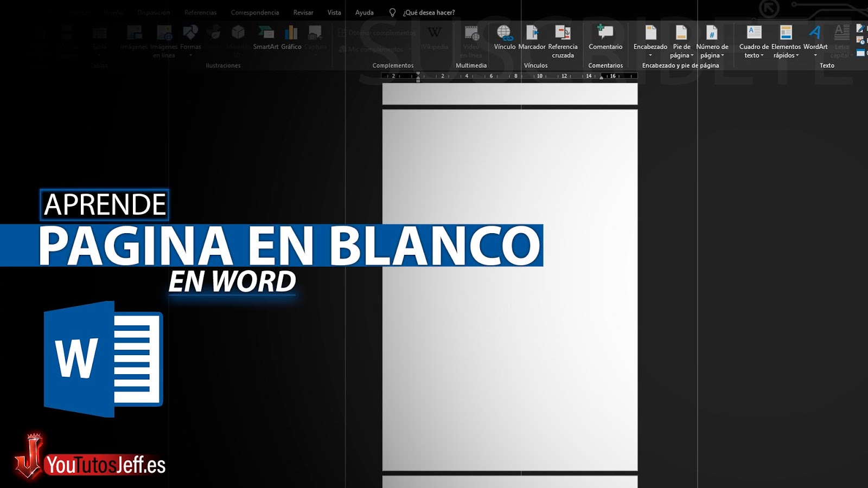Open the Letra capital drop cap menu
This screenshot has height=488, width=868.
[841, 42]
